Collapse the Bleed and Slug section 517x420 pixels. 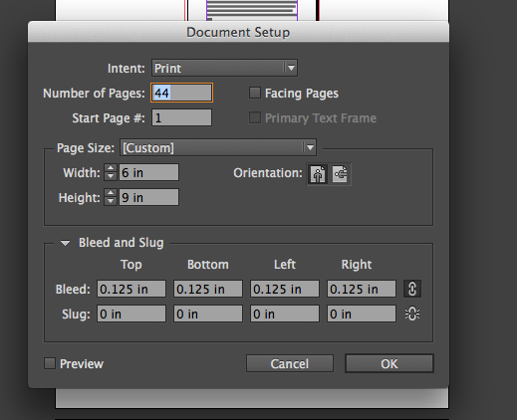coord(65,243)
